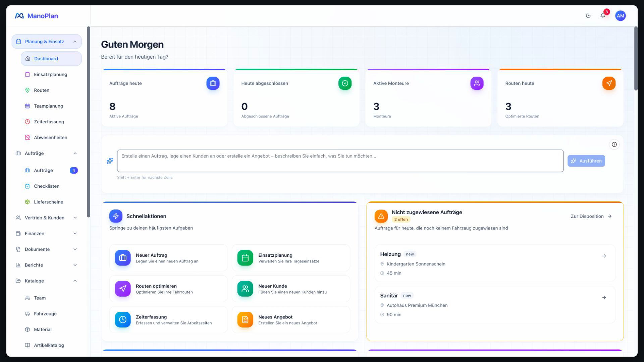
Task: Expand the Dokumente section
Action: pyautogui.click(x=47, y=249)
